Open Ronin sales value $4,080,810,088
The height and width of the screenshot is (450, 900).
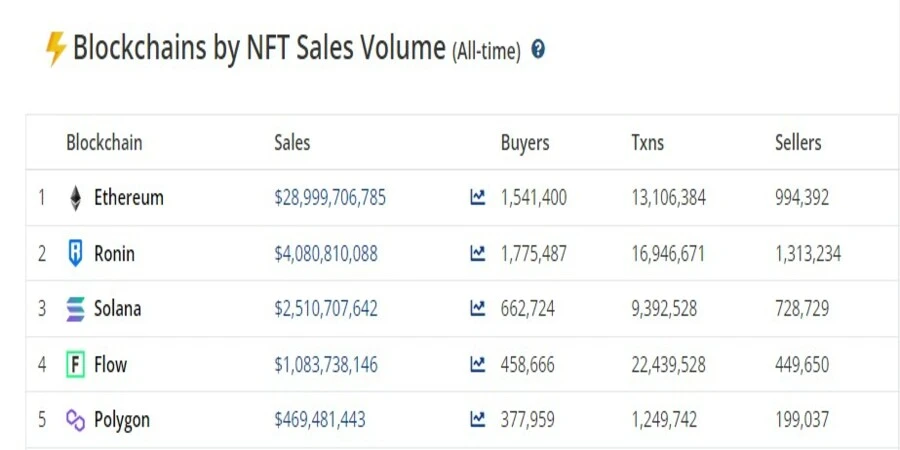tap(326, 254)
